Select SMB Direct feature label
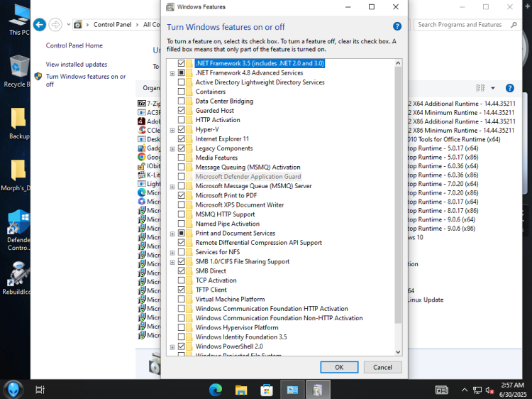The height and width of the screenshot is (399, 532). click(211, 270)
